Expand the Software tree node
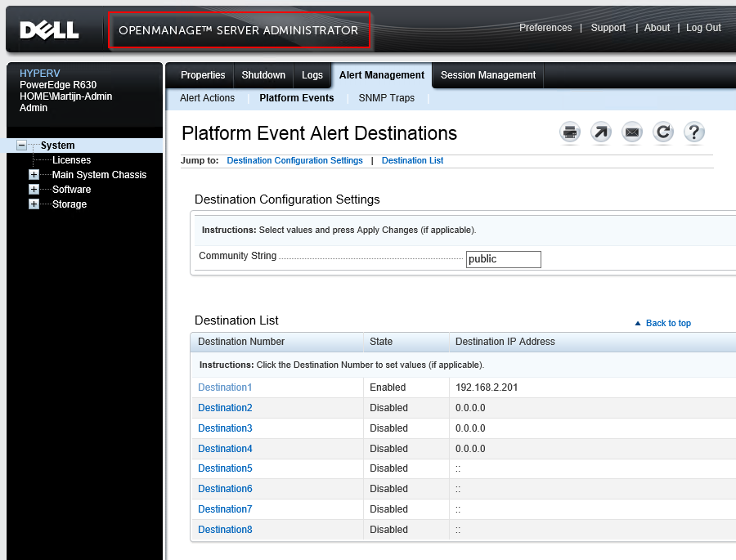The image size is (736, 560). pos(34,189)
